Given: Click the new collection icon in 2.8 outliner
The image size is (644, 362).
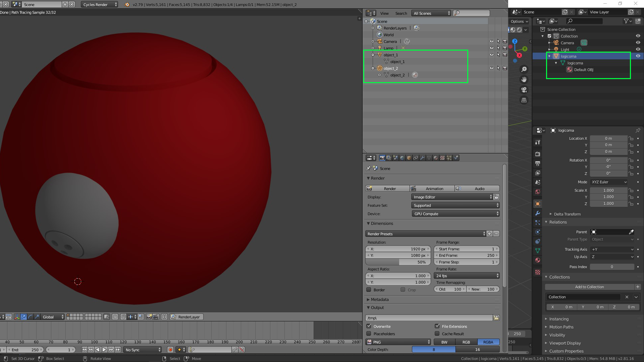Looking at the screenshot, I should pyautogui.click(x=638, y=21).
